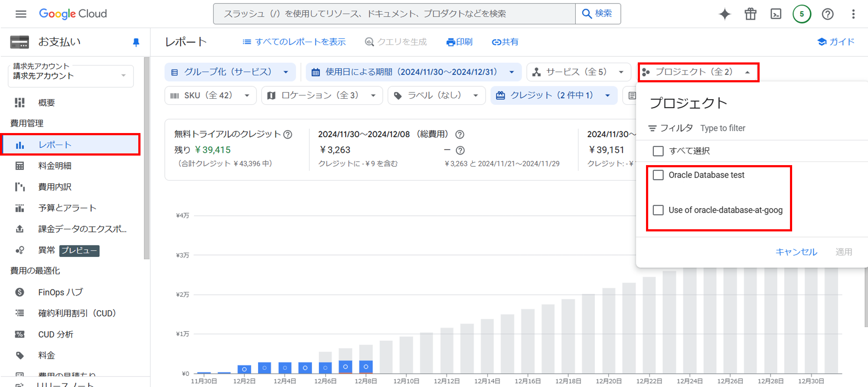Check the すべて選択 checkbox
Screen dimensions: 868x387
(x=658, y=151)
